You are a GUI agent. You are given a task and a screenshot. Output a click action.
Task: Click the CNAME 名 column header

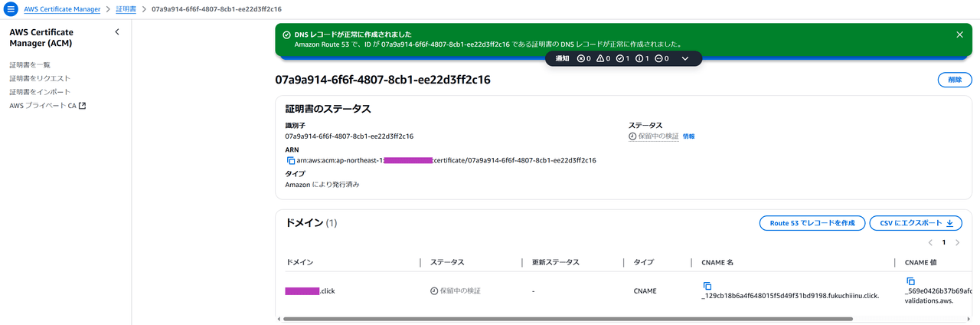click(717, 262)
